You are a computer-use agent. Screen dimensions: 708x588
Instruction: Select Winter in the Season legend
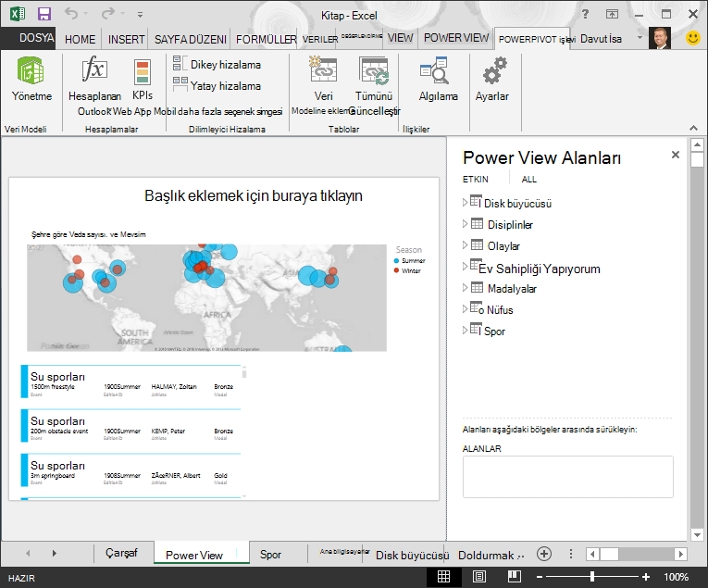click(407, 270)
